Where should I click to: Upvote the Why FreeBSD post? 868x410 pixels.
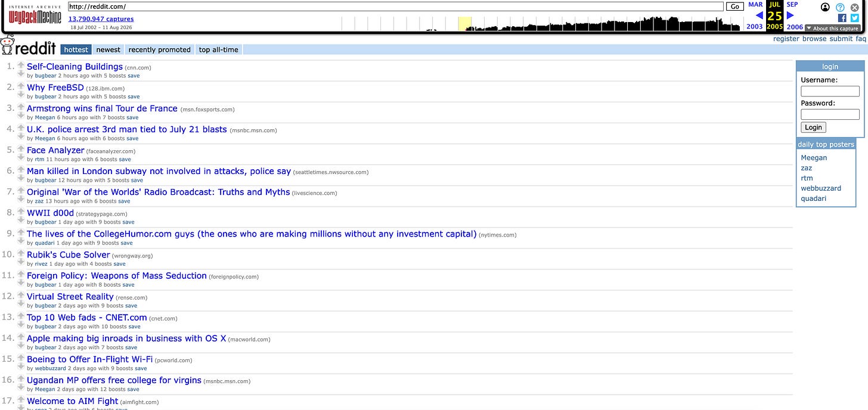21,85
